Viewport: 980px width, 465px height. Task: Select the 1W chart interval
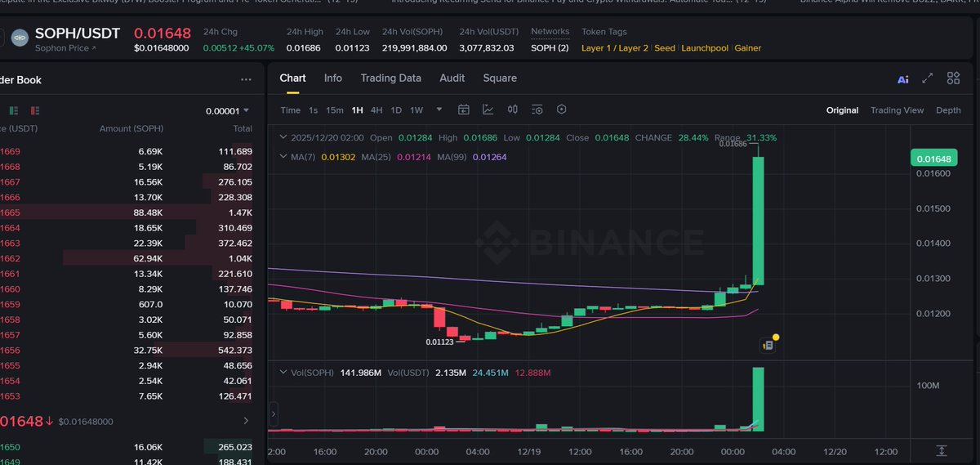click(x=416, y=110)
